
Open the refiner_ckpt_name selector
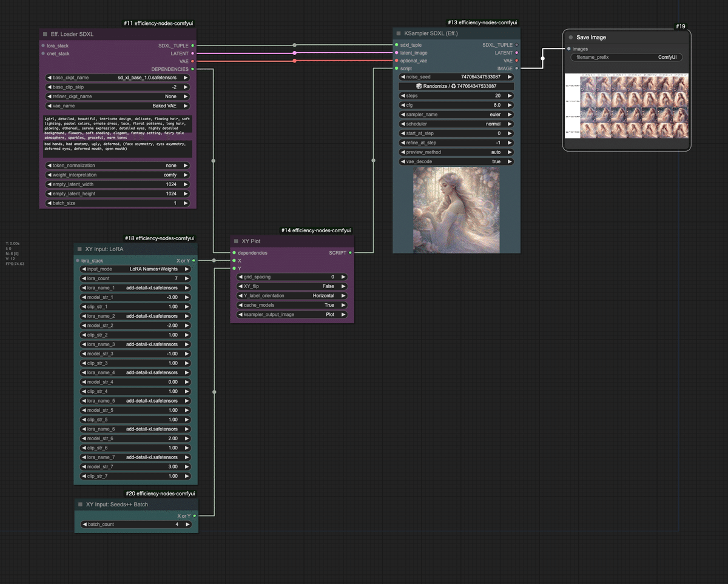[118, 96]
